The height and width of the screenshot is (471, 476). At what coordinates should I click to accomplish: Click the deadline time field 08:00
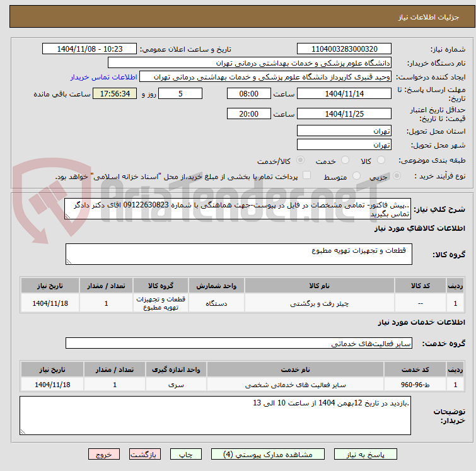pyautogui.click(x=248, y=93)
